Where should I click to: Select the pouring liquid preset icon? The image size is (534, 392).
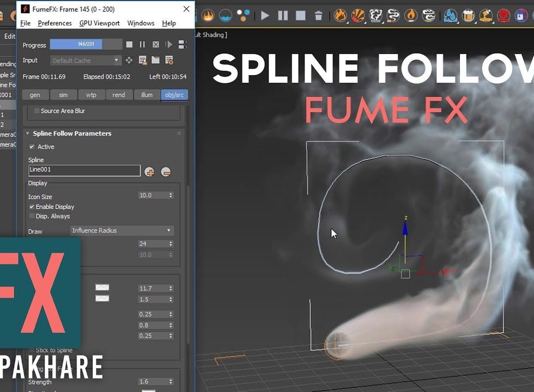pyautogui.click(x=486, y=15)
